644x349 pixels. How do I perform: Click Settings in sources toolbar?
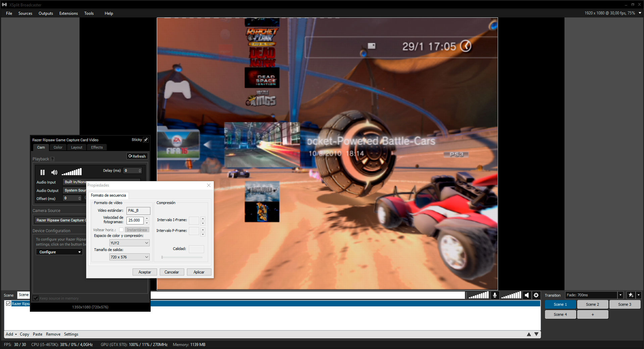[71, 334]
